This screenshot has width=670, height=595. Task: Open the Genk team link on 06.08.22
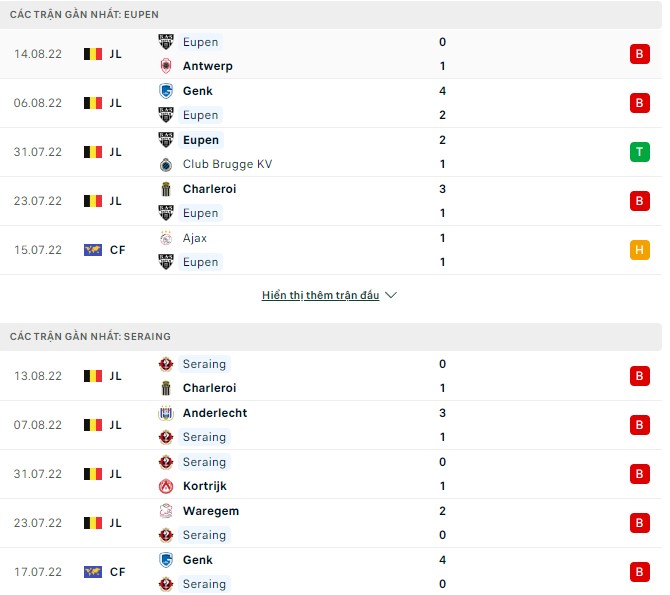click(197, 91)
